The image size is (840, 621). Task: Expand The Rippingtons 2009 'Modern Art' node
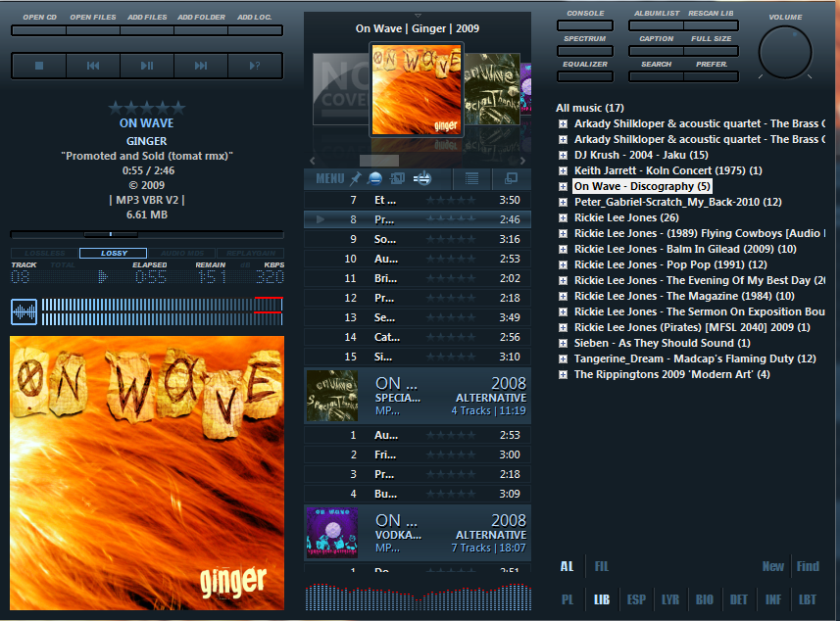click(563, 375)
